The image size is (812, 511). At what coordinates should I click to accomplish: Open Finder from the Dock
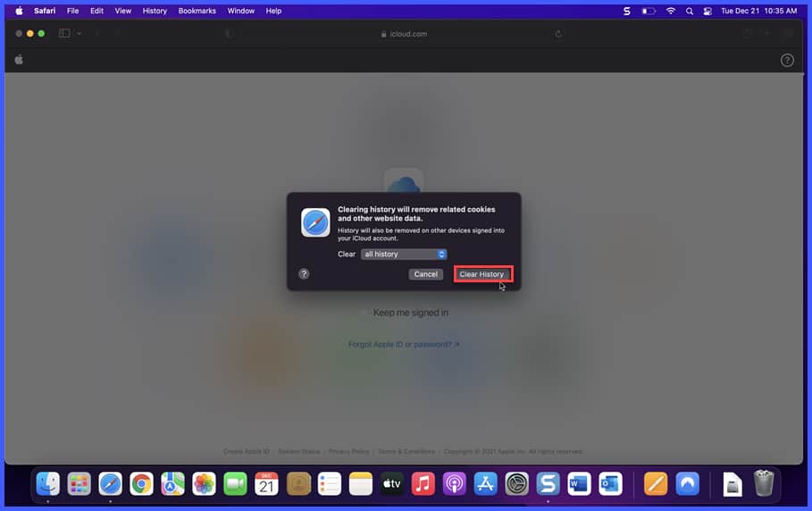pos(47,483)
